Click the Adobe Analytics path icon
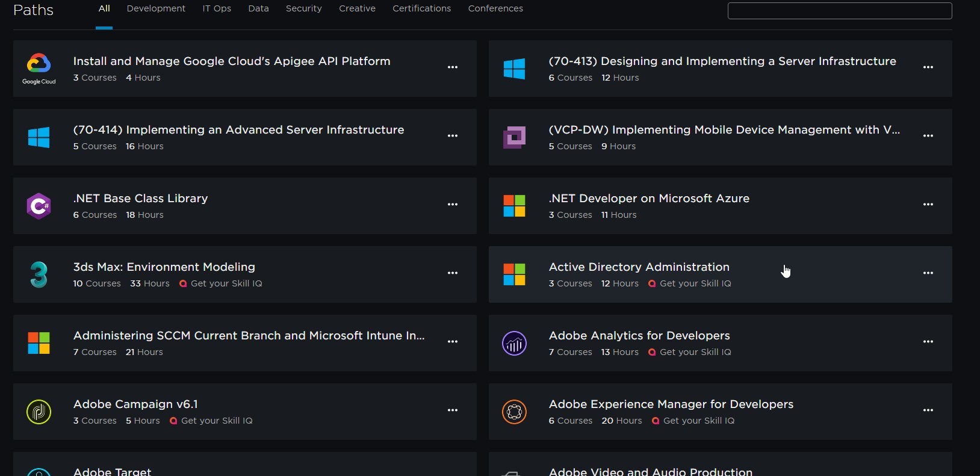The height and width of the screenshot is (476, 980). coord(515,343)
